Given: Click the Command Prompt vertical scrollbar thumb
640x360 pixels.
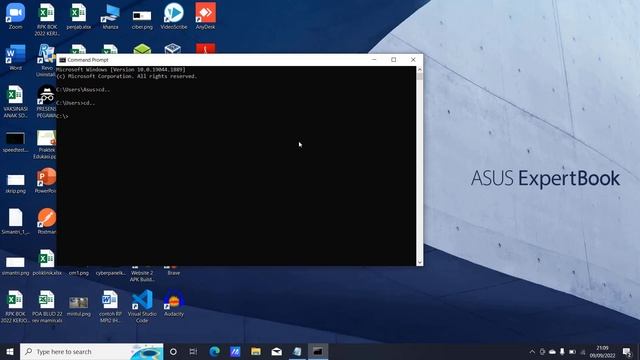Looking at the screenshot, I should [420, 77].
